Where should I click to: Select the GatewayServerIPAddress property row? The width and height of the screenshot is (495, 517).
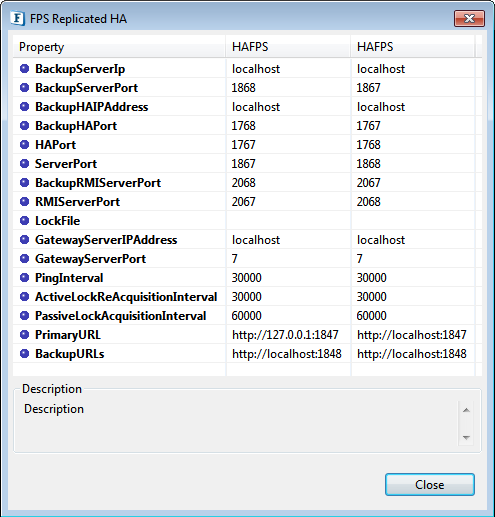coord(247,240)
